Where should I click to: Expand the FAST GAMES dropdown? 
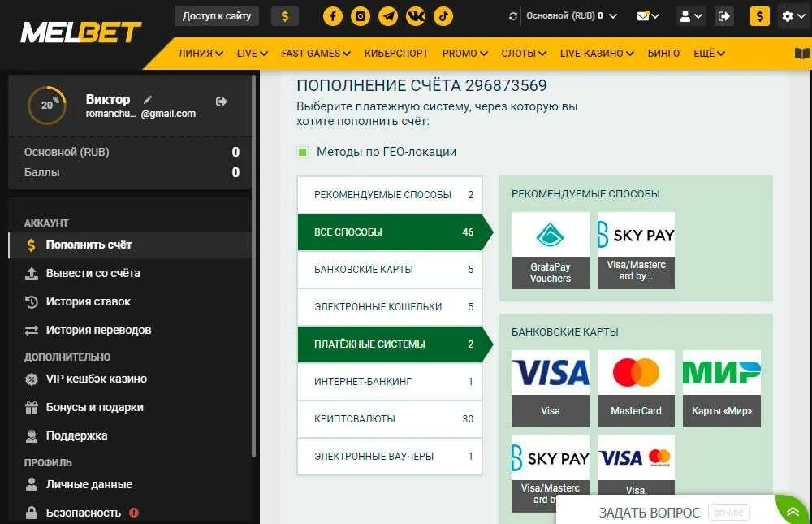316,54
